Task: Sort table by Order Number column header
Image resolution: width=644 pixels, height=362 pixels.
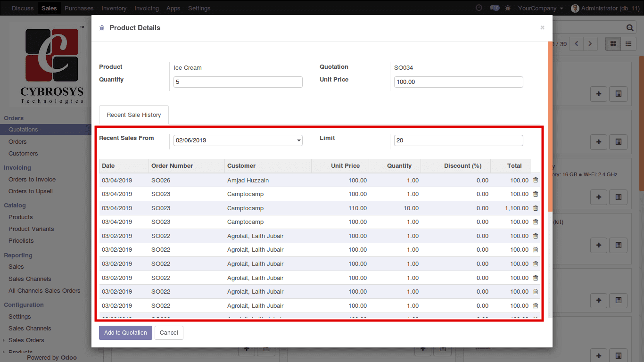Action: click(187, 166)
